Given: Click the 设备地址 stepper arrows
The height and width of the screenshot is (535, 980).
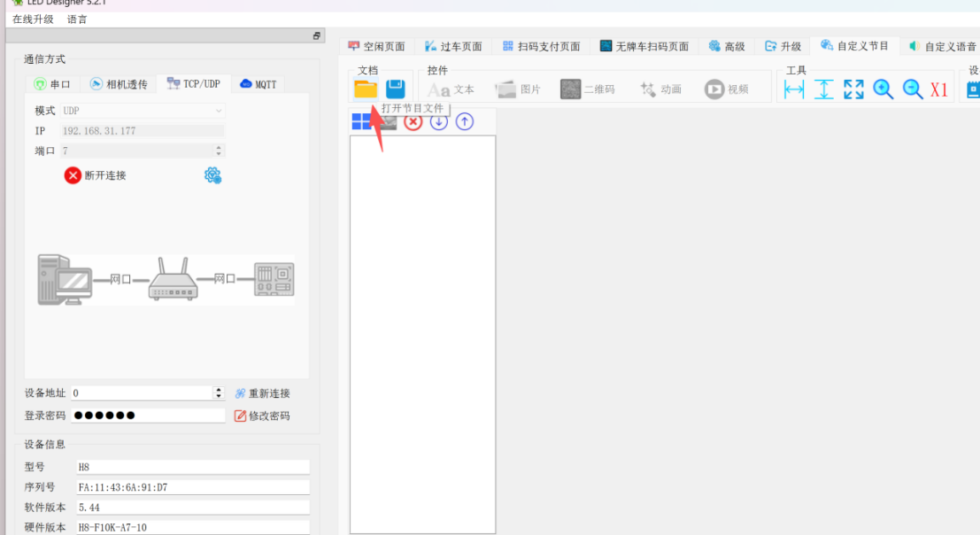Looking at the screenshot, I should coord(218,393).
